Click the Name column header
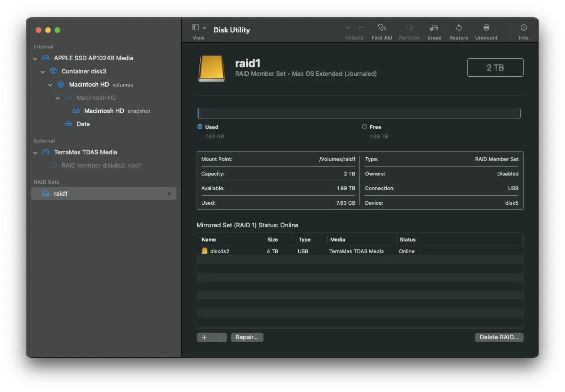 [x=208, y=240]
